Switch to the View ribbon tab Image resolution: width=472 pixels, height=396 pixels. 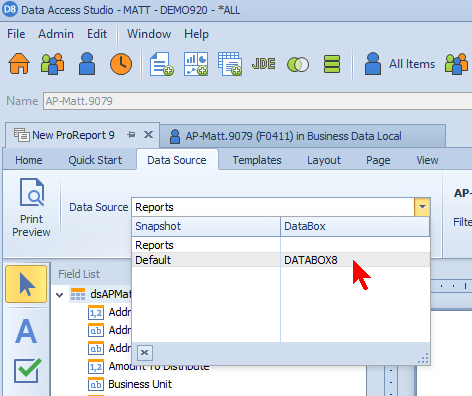point(427,160)
